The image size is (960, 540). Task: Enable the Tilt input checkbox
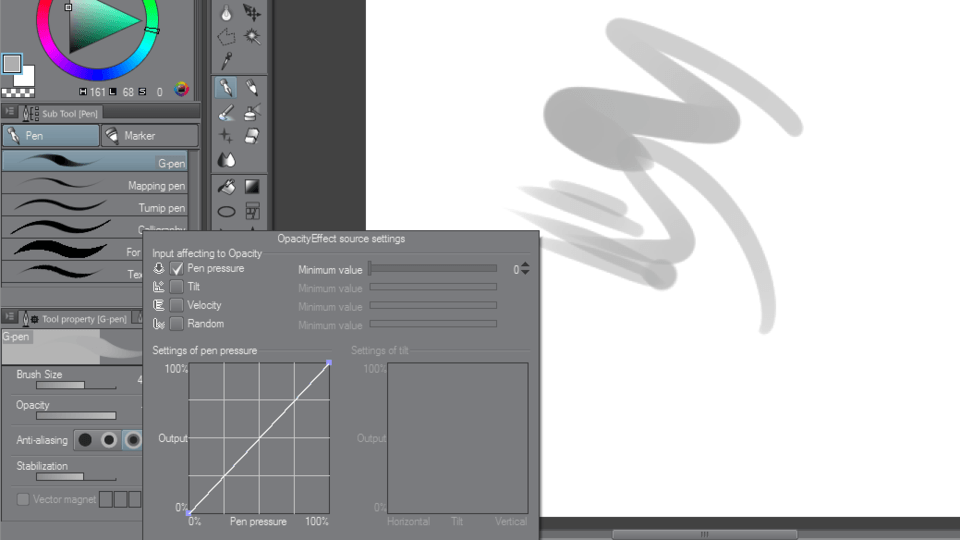pos(177,287)
